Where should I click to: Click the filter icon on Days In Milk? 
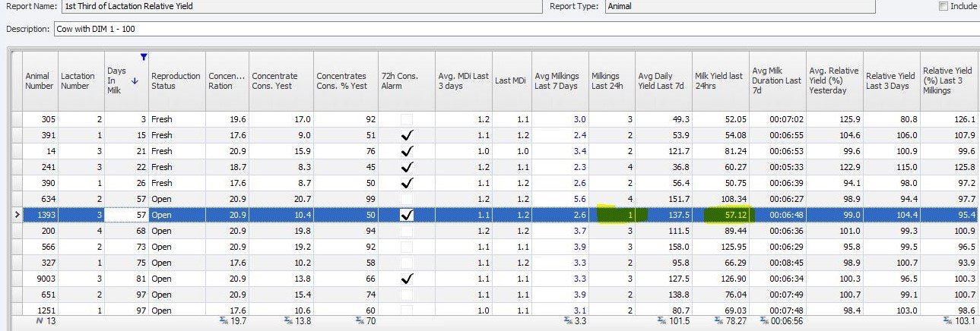(144, 57)
